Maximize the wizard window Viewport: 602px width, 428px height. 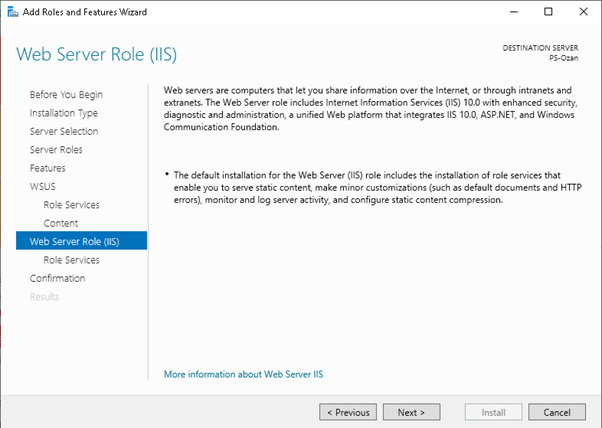[x=548, y=11]
